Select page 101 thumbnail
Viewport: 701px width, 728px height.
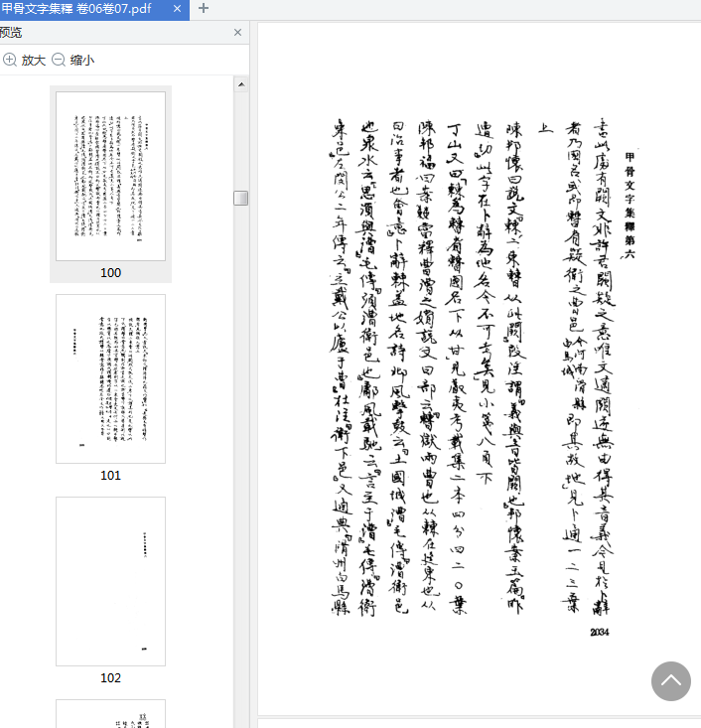[110, 378]
